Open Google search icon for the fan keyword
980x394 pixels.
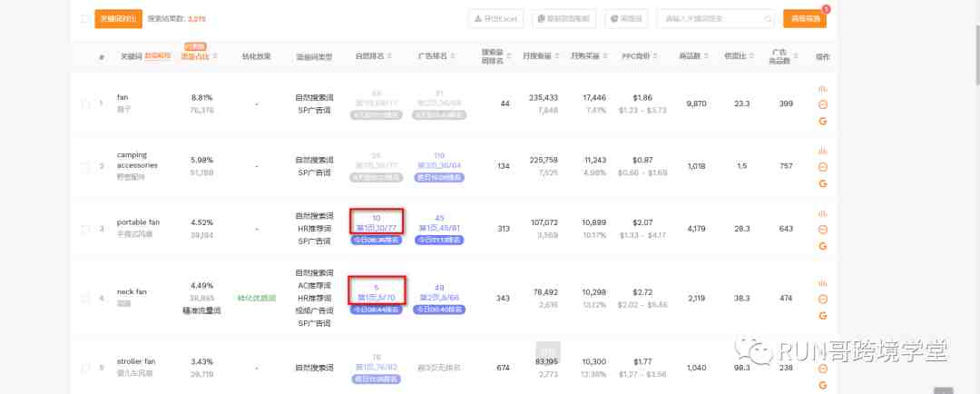(823, 120)
